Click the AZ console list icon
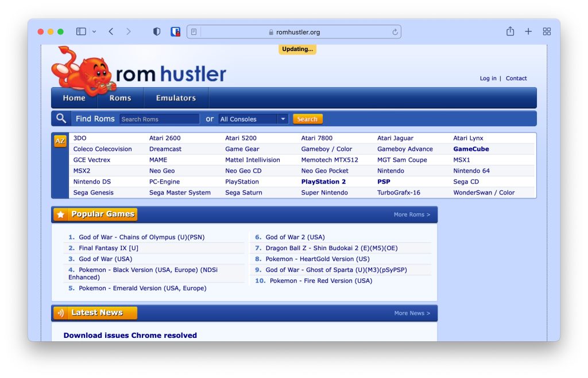 60,141
